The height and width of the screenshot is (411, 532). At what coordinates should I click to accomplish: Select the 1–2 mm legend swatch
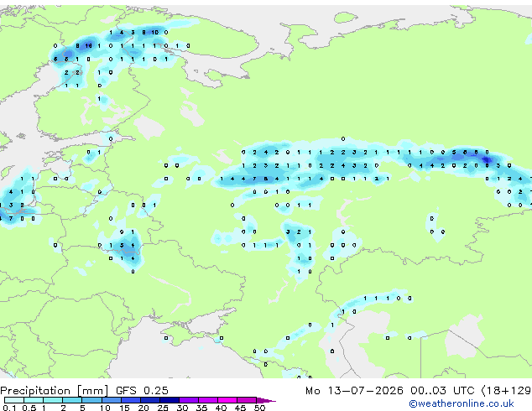[53, 400]
